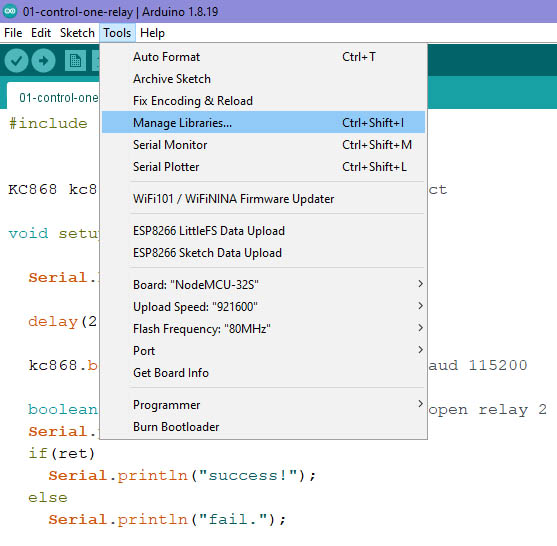Click the delay( code line
Viewport: 557px width, 546px height.
click(x=63, y=321)
